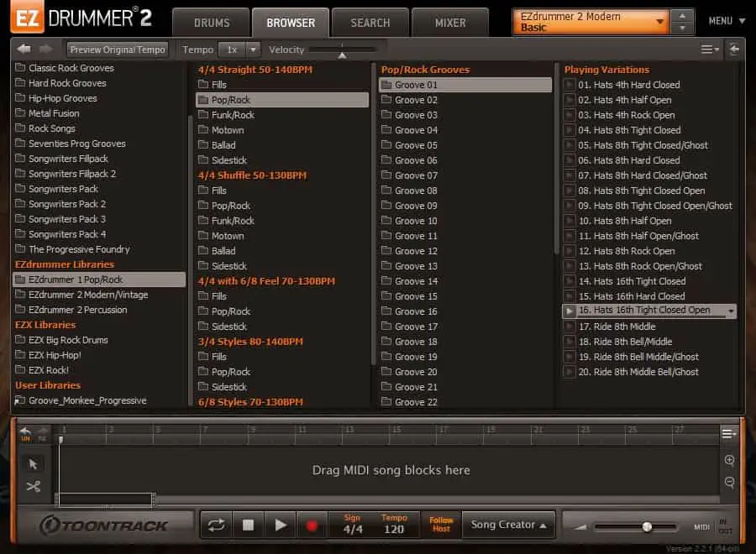Switch to the BROWSER tab
This screenshot has height=554, width=756.
[291, 23]
